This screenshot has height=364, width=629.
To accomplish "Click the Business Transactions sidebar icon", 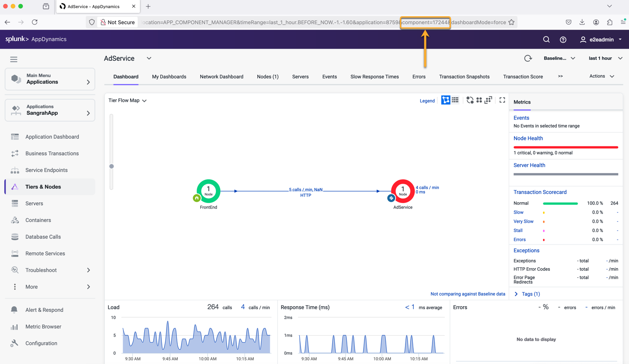I will click(15, 153).
